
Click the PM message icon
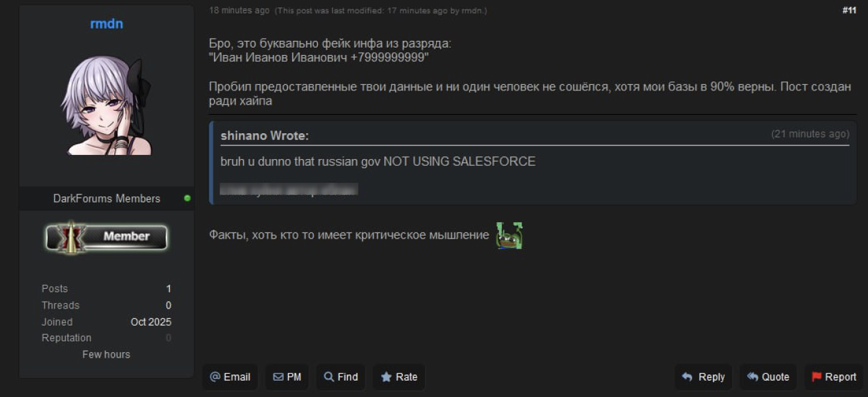coord(278,377)
